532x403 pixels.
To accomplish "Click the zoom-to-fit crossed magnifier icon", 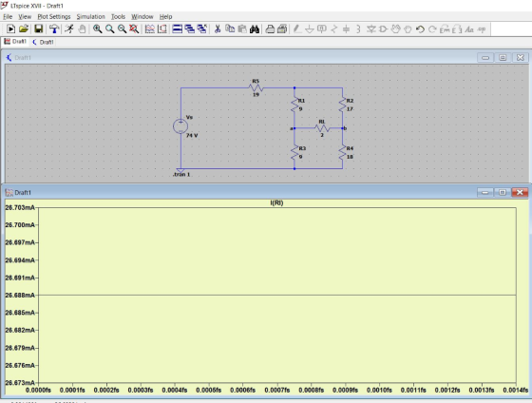I will (134, 29).
